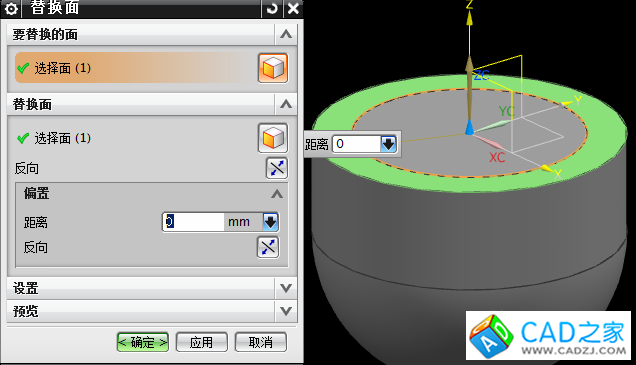
Task: Expand the 预览 preview section
Action: tap(286, 311)
